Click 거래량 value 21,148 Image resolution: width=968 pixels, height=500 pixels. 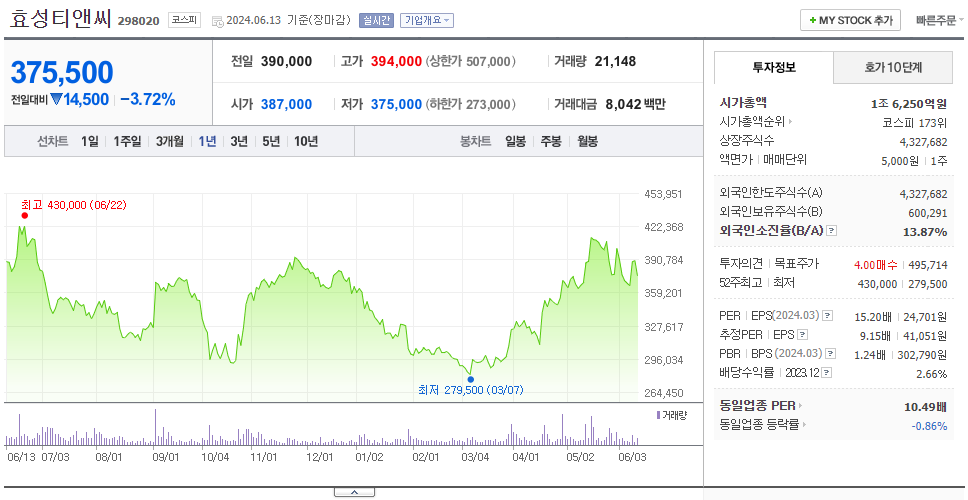[x=615, y=62]
